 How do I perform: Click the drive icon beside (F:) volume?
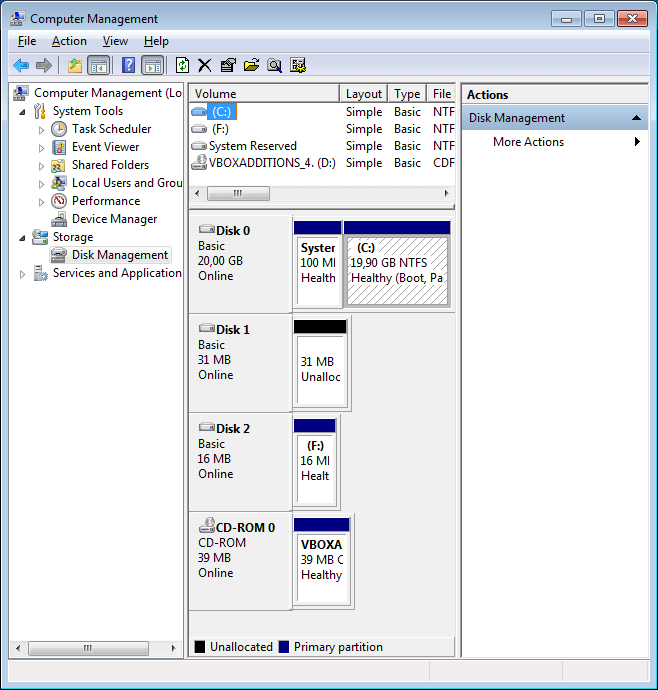[x=199, y=129]
